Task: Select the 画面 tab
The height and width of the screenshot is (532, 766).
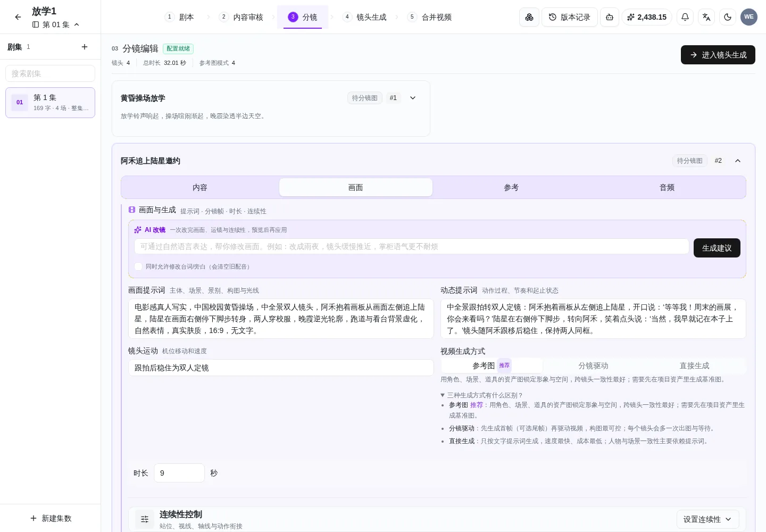Action: 356,187
